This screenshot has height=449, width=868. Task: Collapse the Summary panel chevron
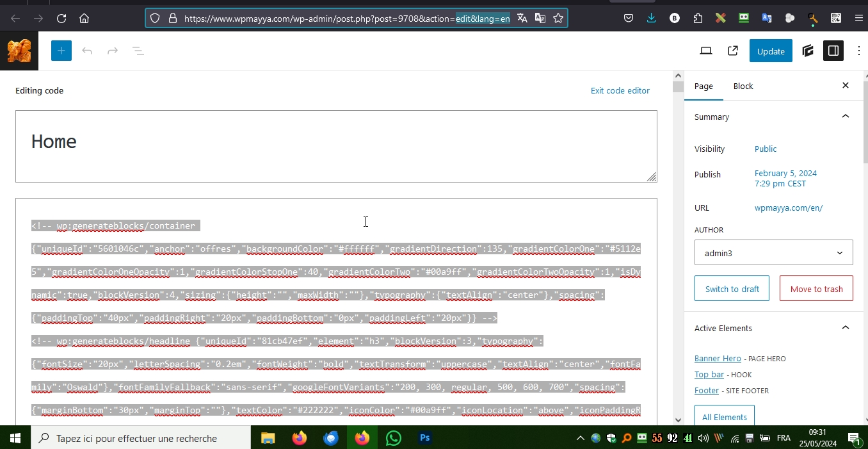pos(846,116)
